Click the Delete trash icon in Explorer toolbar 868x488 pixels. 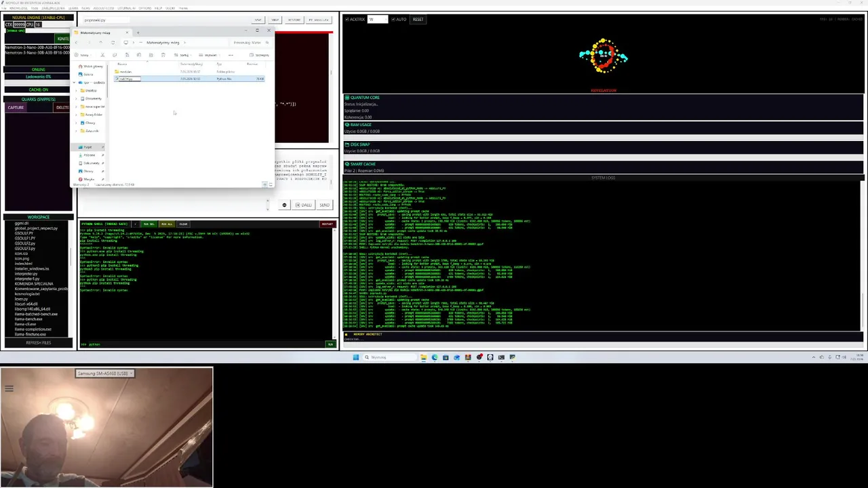[163, 55]
